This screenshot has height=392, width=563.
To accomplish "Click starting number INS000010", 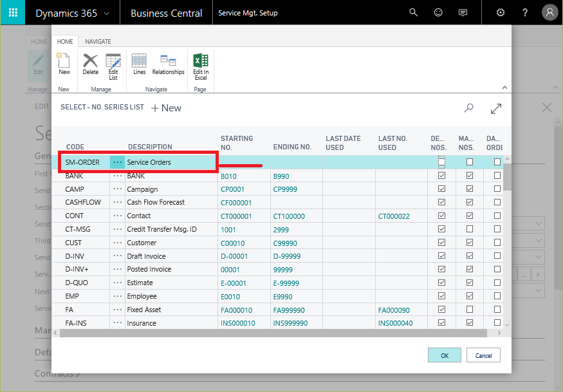I will click(237, 323).
